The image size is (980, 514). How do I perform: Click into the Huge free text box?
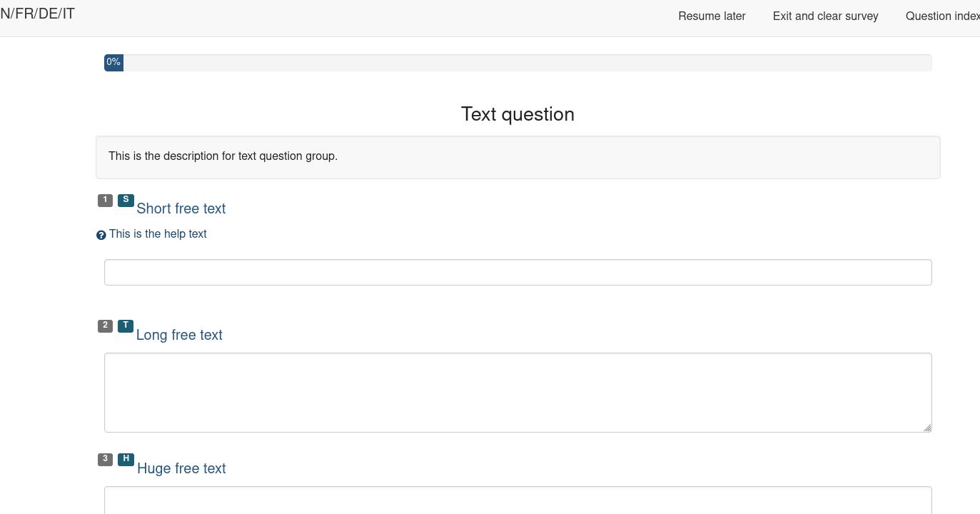tap(517, 500)
